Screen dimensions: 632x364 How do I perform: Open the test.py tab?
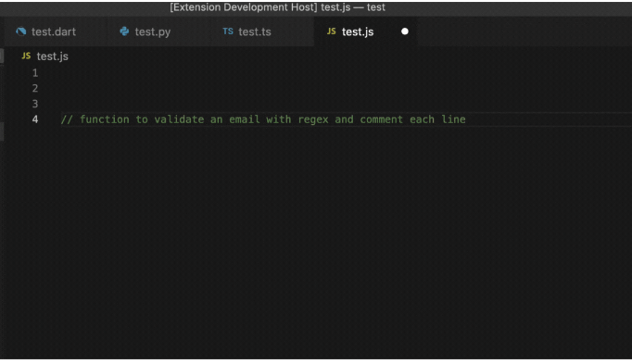point(152,31)
